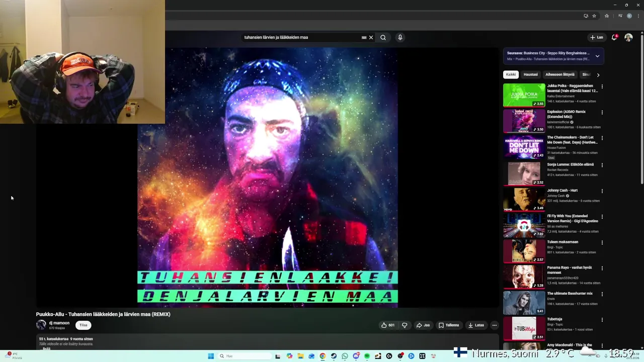Open weather widget in taskbar corner
Viewport: 644px width, 362px height.
point(12,355)
